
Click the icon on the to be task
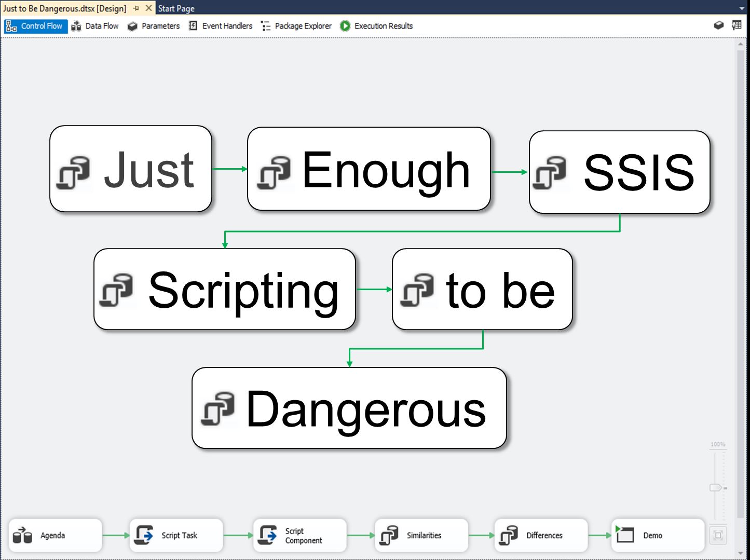point(417,290)
